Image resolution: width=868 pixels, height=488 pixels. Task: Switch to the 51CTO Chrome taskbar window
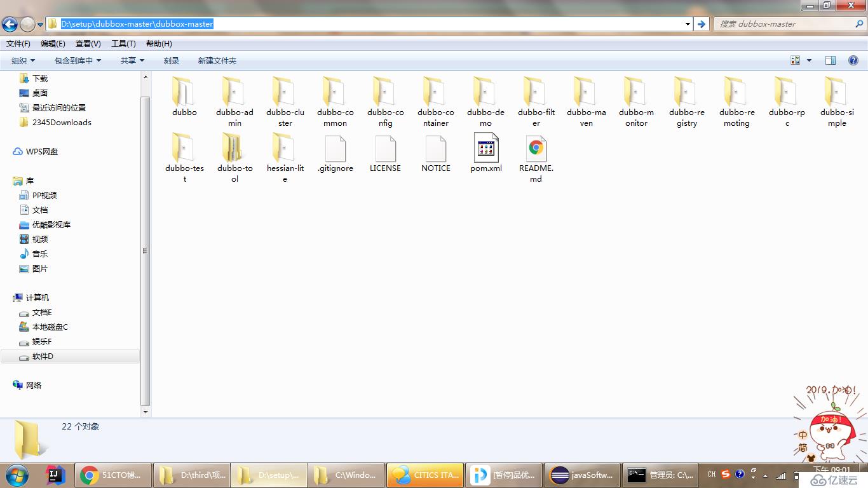click(113, 475)
